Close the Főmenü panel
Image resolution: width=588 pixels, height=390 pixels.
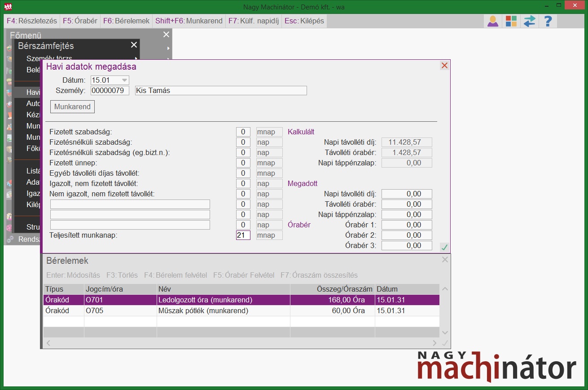(167, 35)
